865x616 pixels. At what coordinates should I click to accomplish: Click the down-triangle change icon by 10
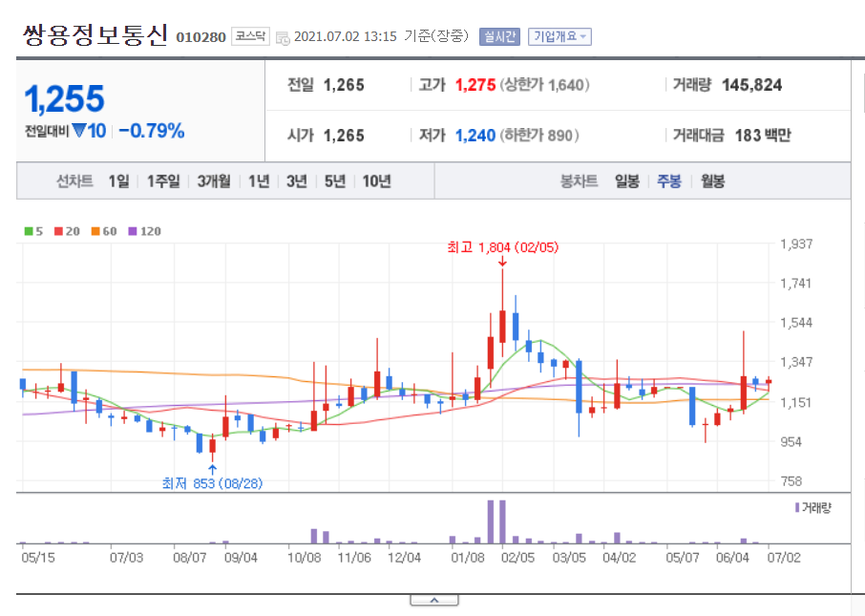[x=79, y=131]
